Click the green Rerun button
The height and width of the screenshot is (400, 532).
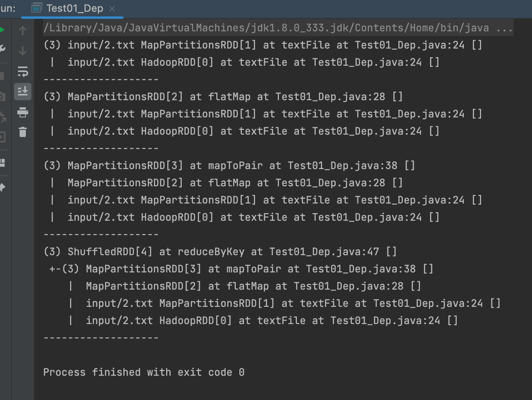pyautogui.click(x=2, y=30)
